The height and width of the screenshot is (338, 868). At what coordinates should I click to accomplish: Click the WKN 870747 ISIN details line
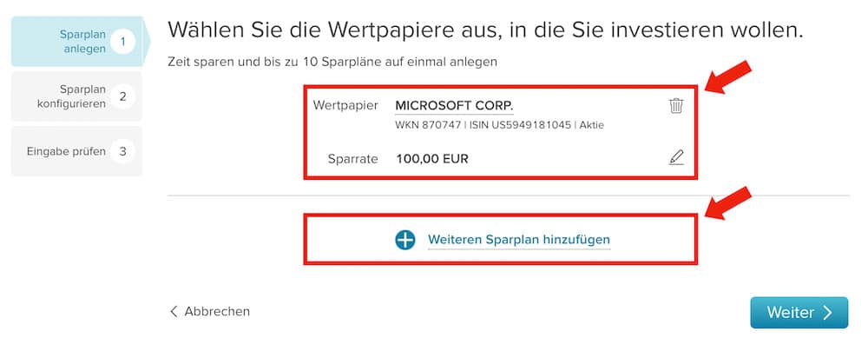point(499,125)
